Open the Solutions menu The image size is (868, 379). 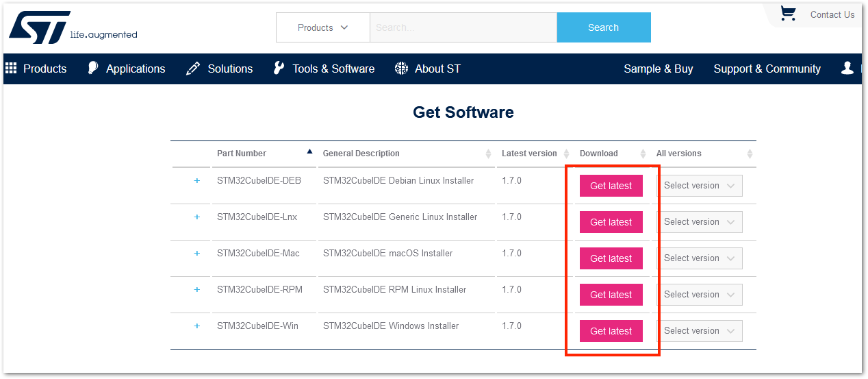point(230,69)
